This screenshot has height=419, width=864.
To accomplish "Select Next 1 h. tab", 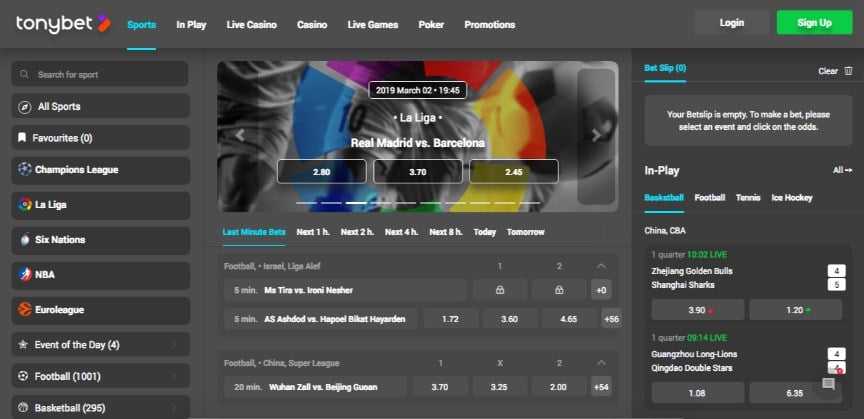I will [313, 232].
